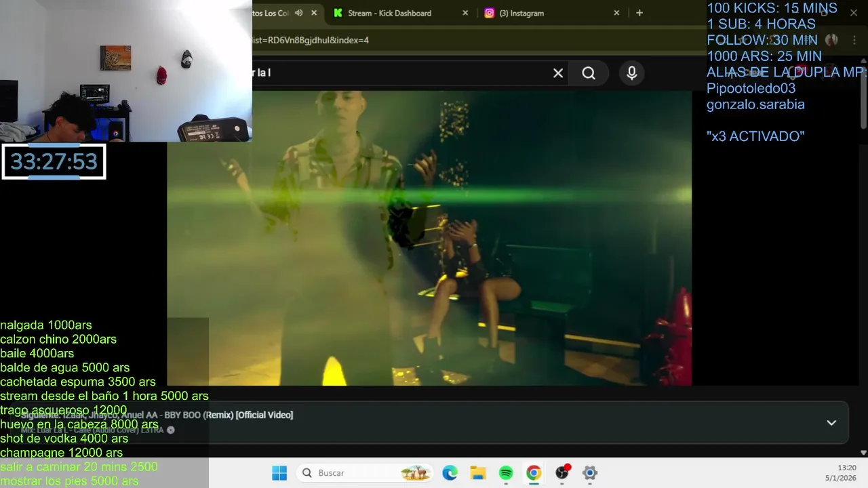Screen dimensions: 868x488
Task: Open the Windows Start menu
Action: click(x=279, y=473)
